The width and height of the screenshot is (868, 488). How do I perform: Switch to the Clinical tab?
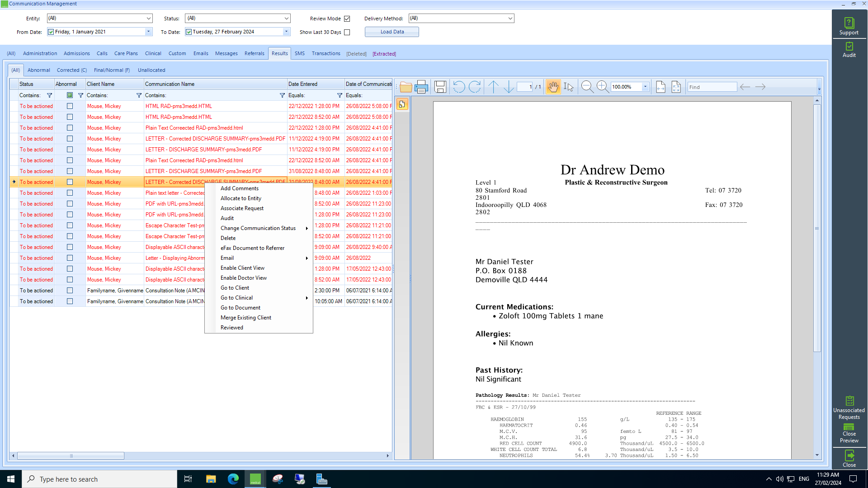pyautogui.click(x=153, y=53)
